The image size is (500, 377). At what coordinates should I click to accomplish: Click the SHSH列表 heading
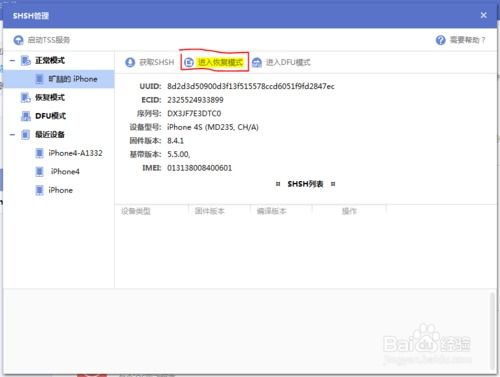coord(305,184)
